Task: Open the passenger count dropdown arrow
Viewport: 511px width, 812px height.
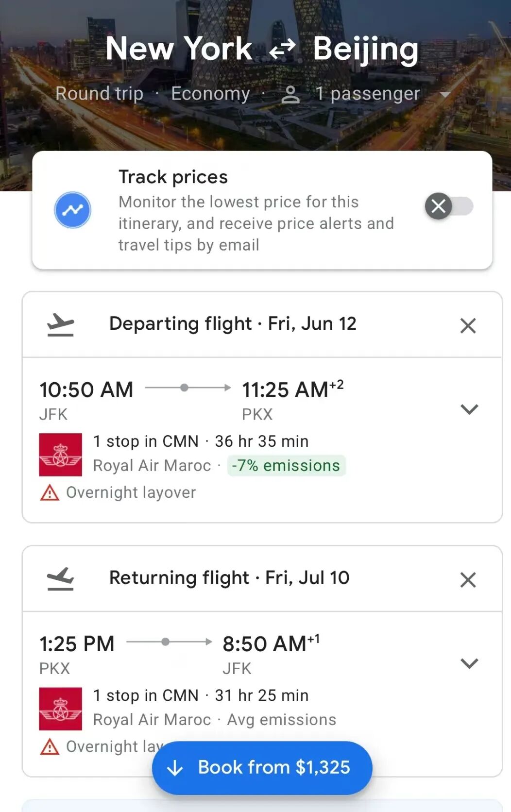Action: click(445, 95)
